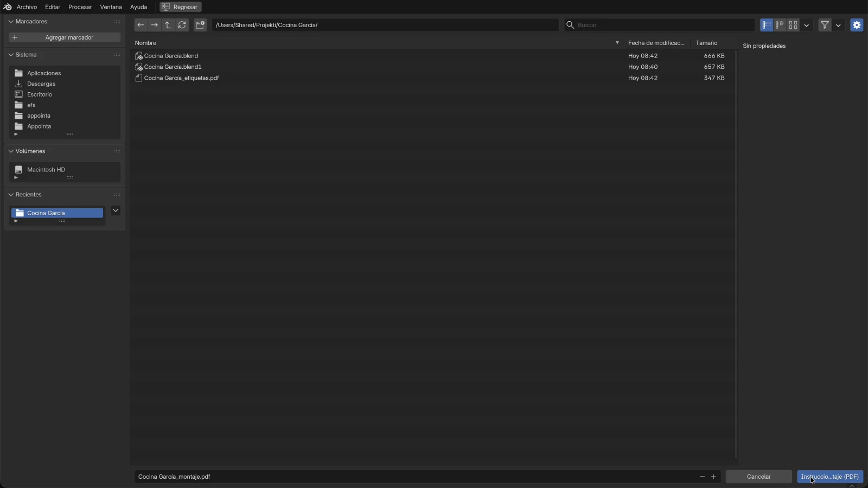The width and height of the screenshot is (868, 488).
Task: Toggle the options gear region
Action: point(857,25)
